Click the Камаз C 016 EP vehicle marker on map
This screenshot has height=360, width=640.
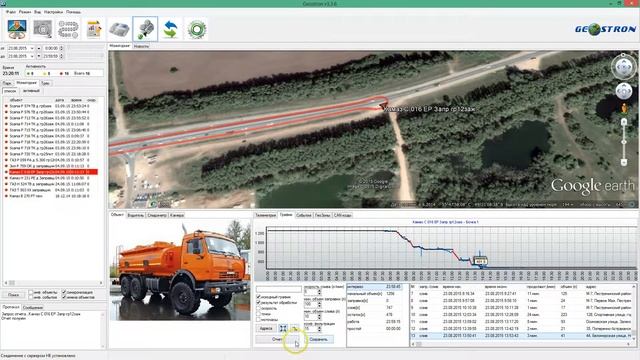point(382,107)
